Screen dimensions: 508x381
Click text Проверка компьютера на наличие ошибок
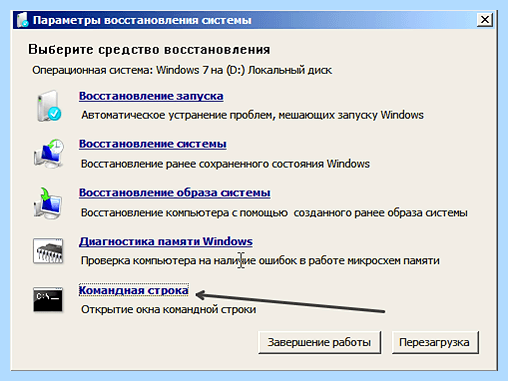(260, 260)
